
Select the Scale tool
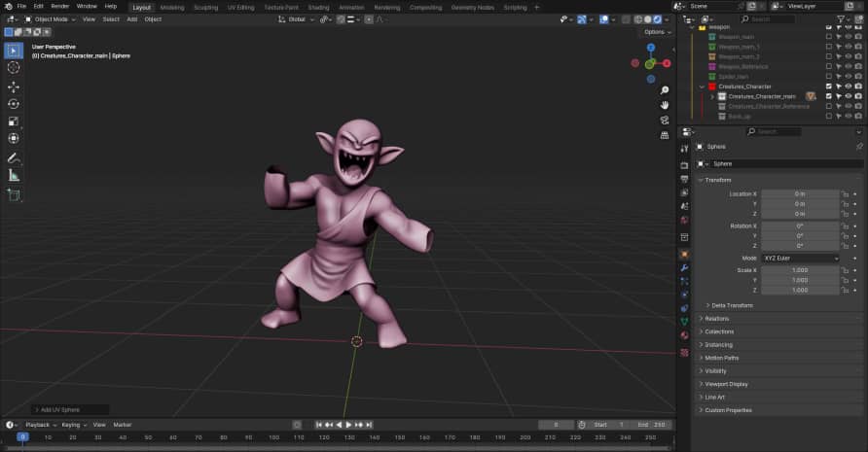click(x=14, y=122)
